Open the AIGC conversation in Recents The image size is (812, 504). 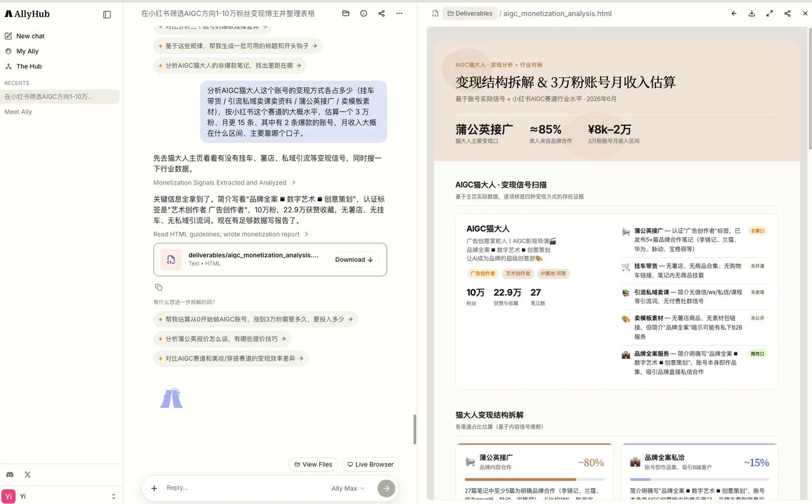tap(60, 96)
